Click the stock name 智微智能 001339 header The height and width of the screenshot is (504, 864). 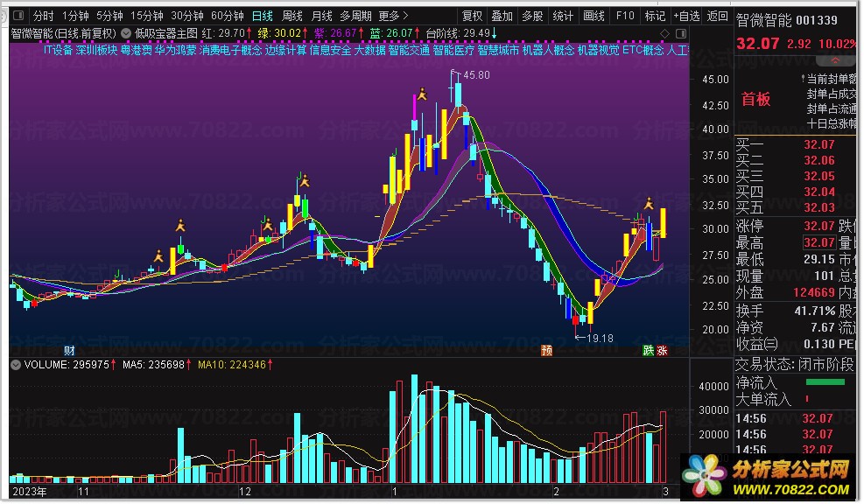[x=787, y=21]
